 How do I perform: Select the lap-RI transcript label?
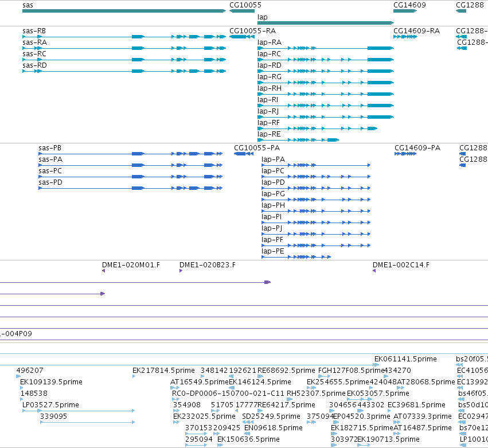pos(268,100)
